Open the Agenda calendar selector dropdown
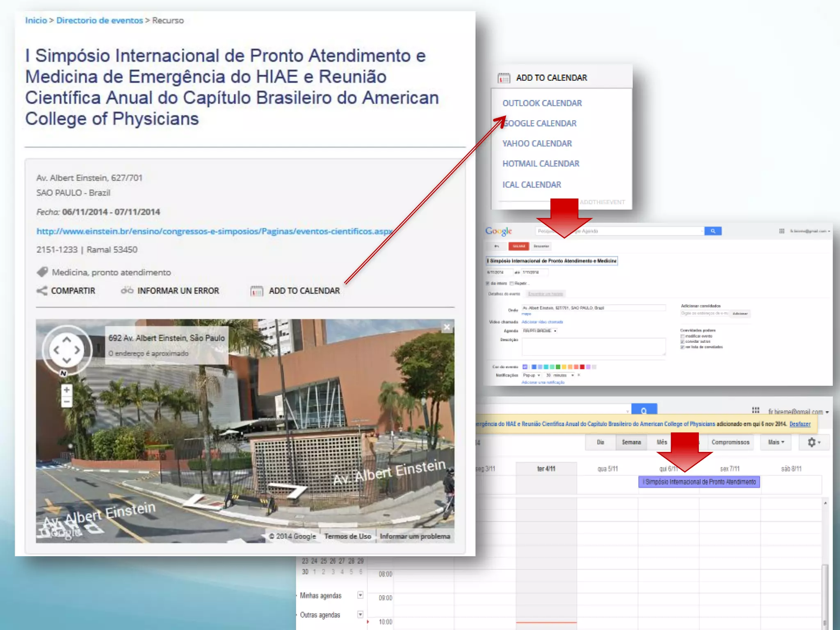The width and height of the screenshot is (840, 630). click(540, 331)
